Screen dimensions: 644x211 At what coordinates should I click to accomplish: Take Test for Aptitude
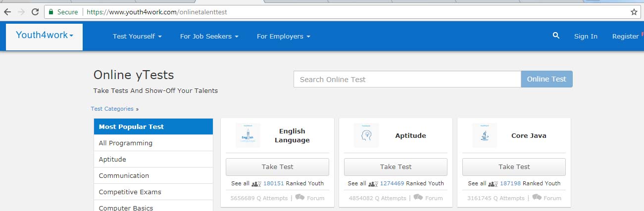[396, 167]
